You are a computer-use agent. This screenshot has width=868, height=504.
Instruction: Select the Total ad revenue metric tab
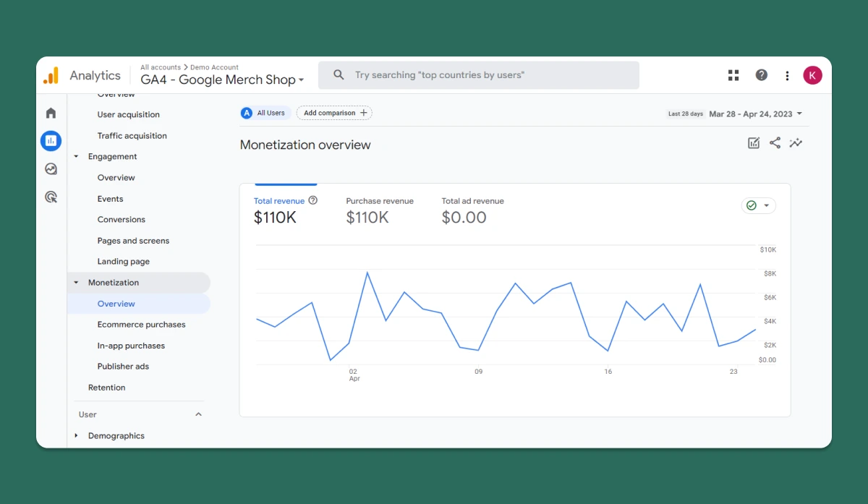(473, 209)
